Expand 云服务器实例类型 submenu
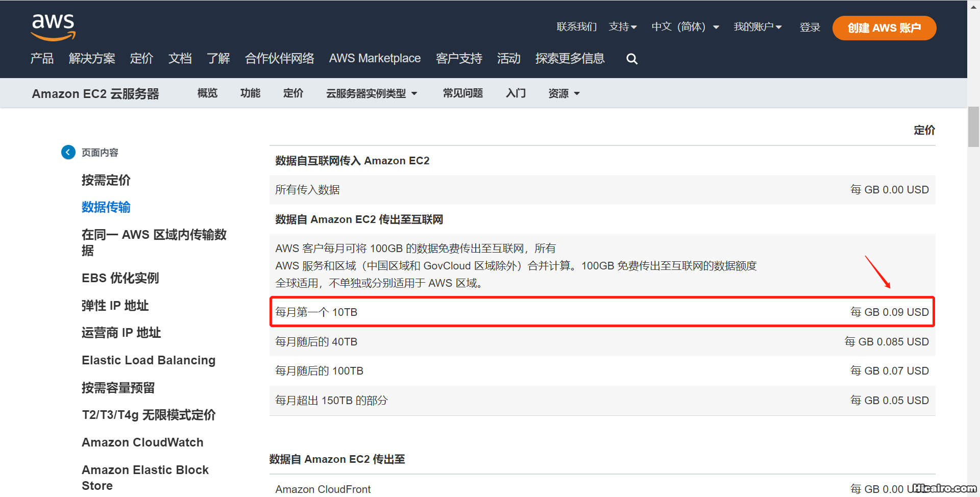Screen dimensions: 980x497 click(x=372, y=93)
